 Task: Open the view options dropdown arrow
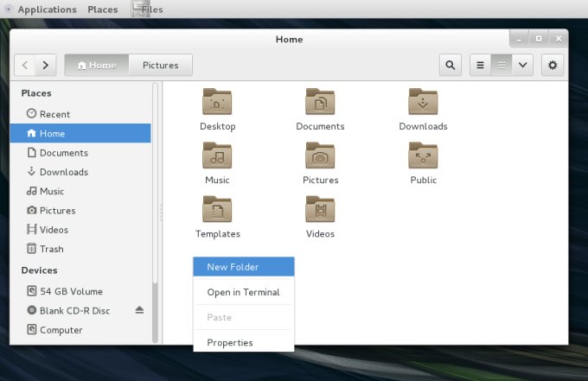click(x=523, y=65)
